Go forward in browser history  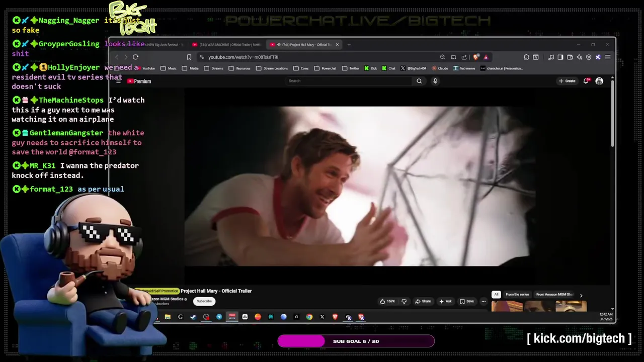coord(126,57)
